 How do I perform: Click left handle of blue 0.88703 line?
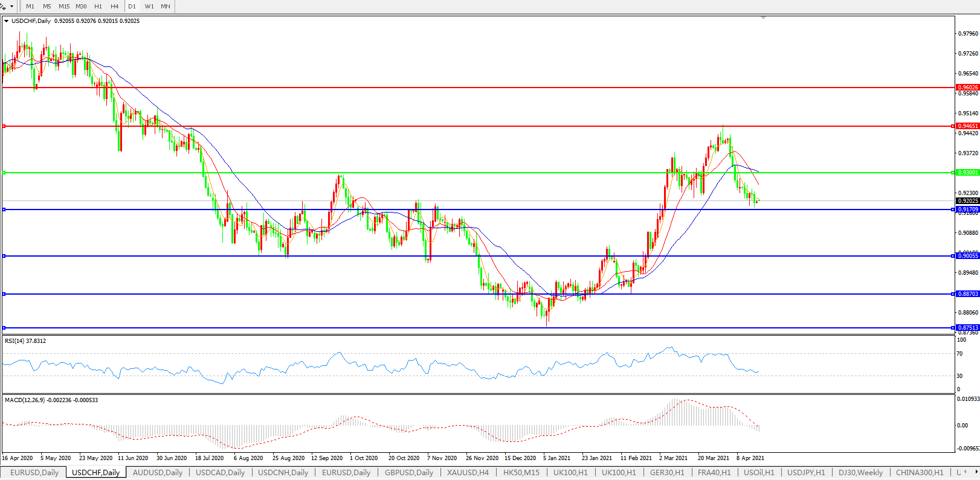[x=4, y=294]
